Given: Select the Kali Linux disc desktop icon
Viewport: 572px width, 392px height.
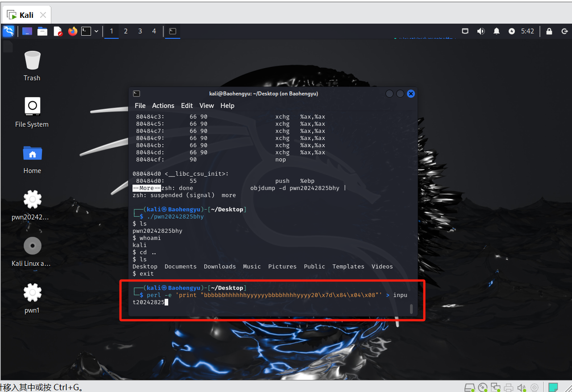Looking at the screenshot, I should tap(32, 252).
